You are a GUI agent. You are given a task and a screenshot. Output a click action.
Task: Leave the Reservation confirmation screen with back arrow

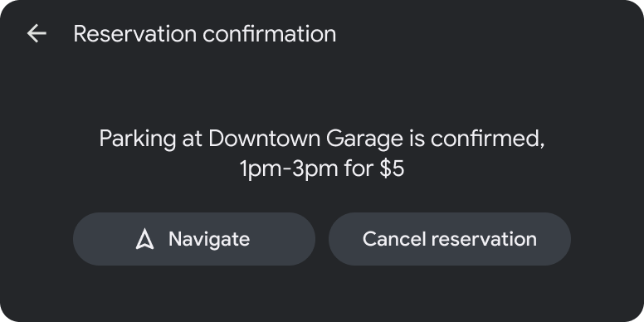(37, 33)
